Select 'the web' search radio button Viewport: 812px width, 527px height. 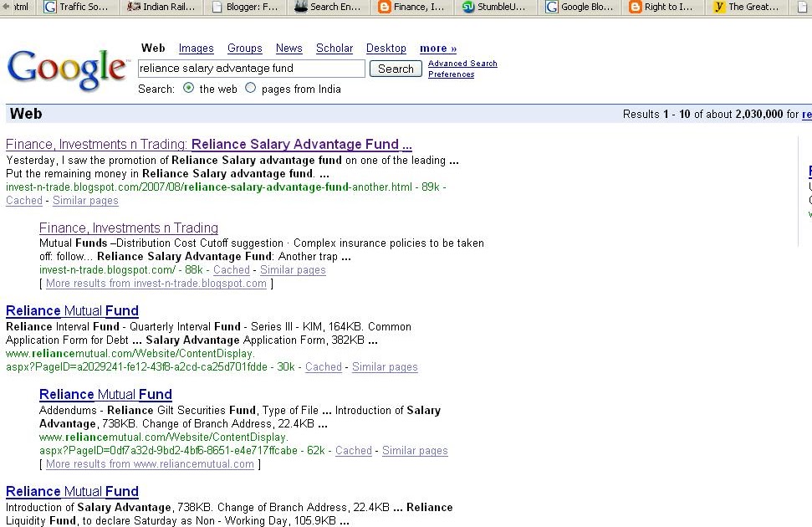pos(188,88)
